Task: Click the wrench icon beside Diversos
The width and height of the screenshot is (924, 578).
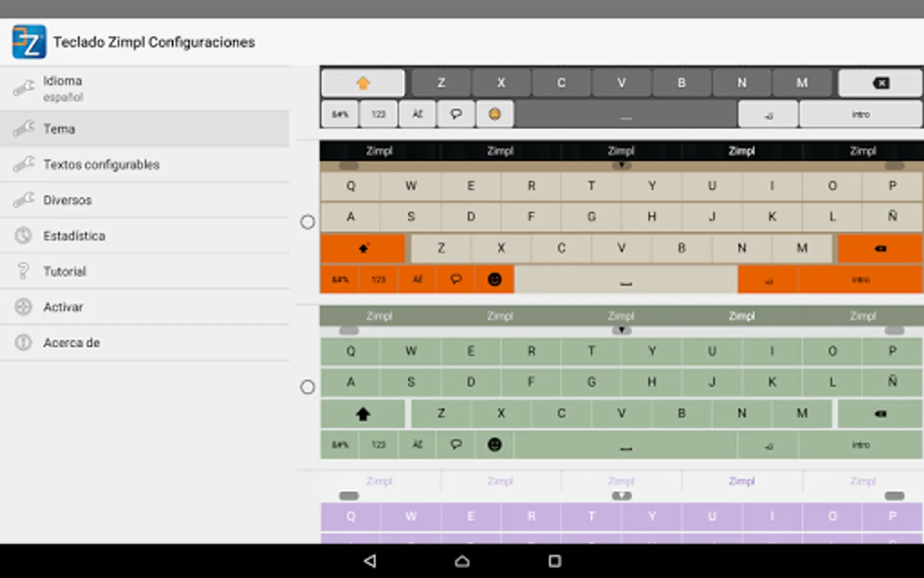Action: coord(24,200)
